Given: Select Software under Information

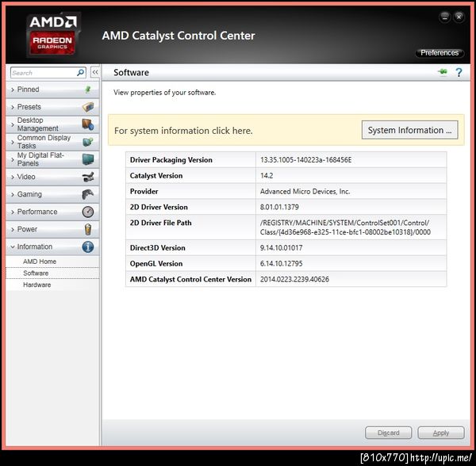Looking at the screenshot, I should pos(36,273).
